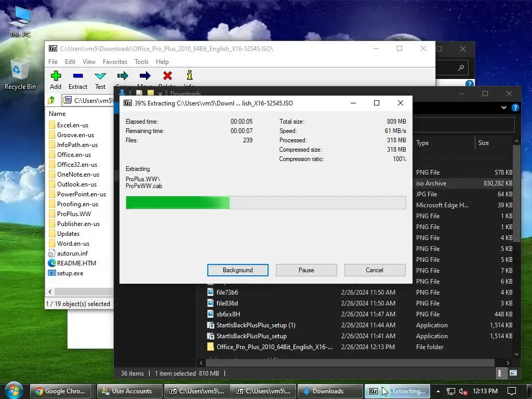Screen dimensions: 532x399
Task: Select the Recycle Bin desktop icon
Action: 20,74
